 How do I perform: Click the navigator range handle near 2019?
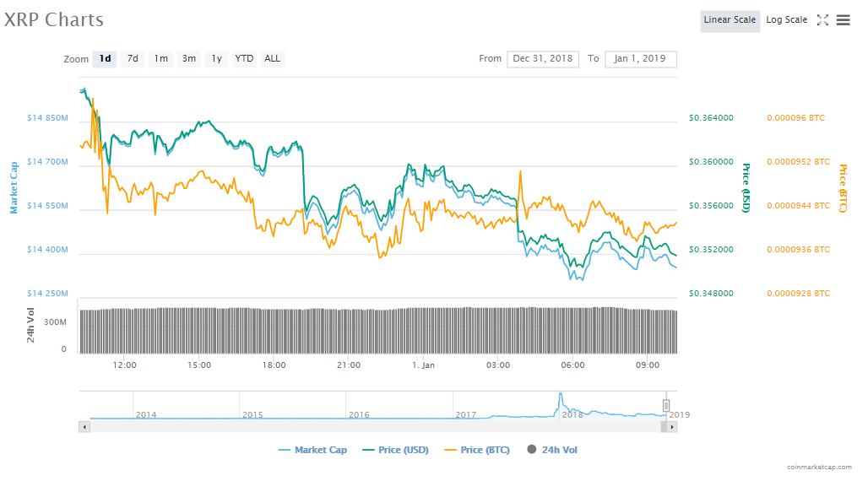pyautogui.click(x=666, y=406)
